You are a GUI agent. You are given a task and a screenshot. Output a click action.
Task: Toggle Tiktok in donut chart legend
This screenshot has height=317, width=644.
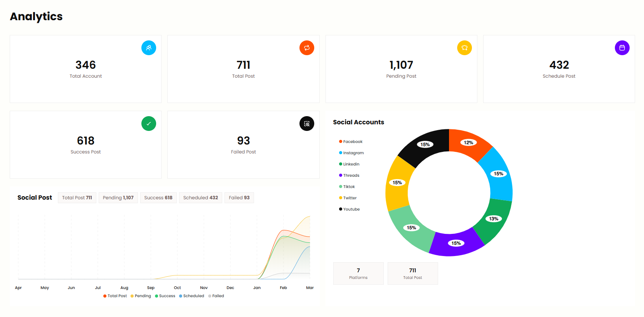pos(347,187)
